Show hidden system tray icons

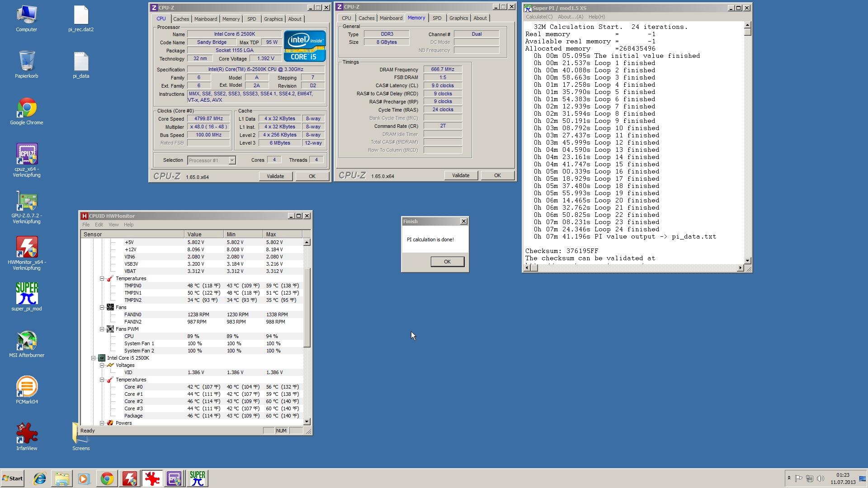pos(789,479)
